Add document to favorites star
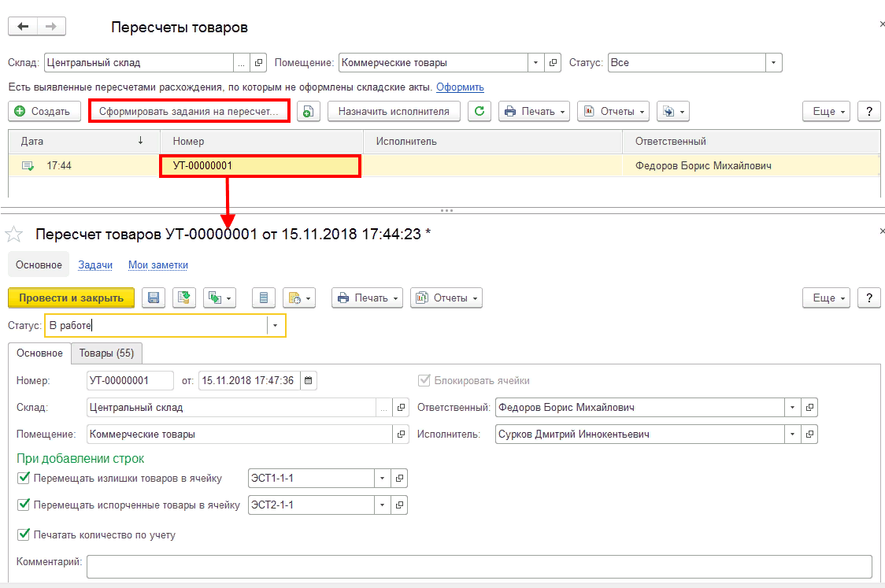885x588 pixels. [14, 235]
